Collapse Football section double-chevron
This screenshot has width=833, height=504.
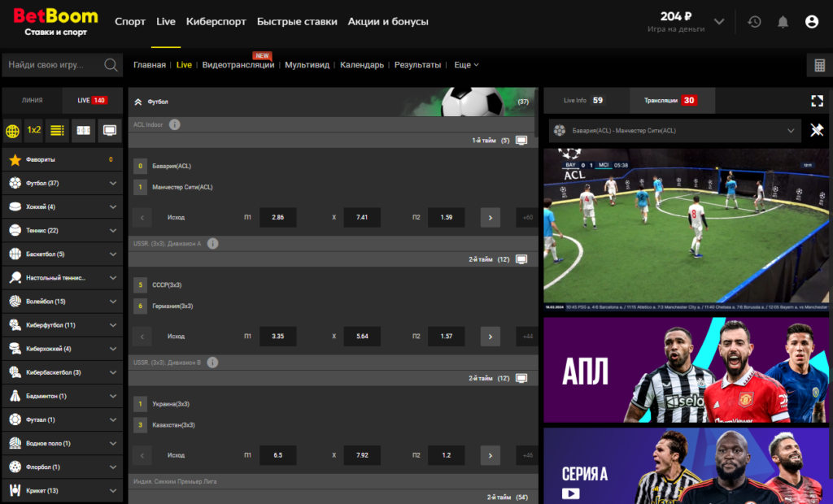tap(138, 102)
